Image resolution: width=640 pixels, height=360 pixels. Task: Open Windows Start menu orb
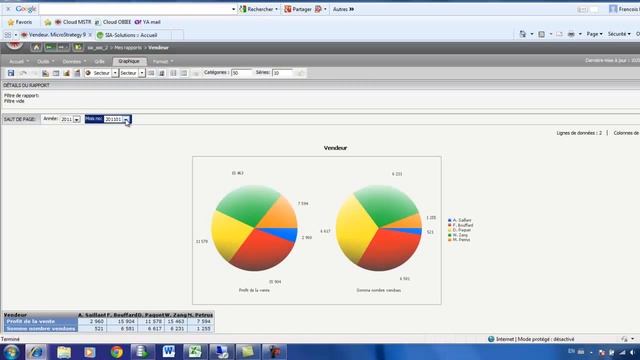coord(11,352)
